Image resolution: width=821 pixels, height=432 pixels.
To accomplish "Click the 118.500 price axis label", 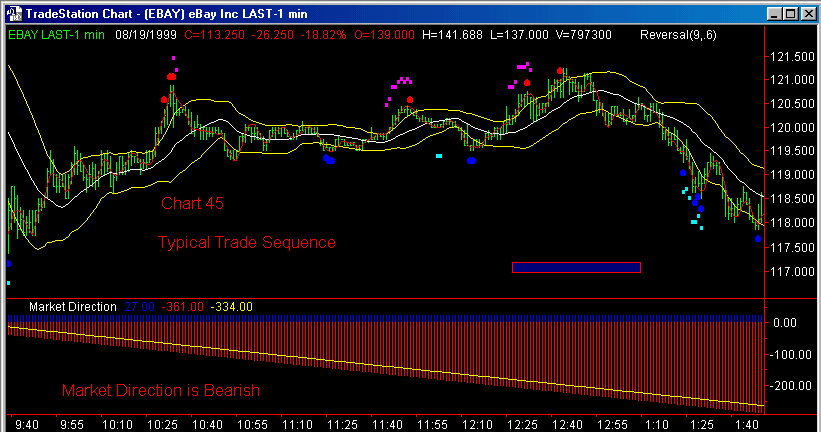I will coord(793,199).
